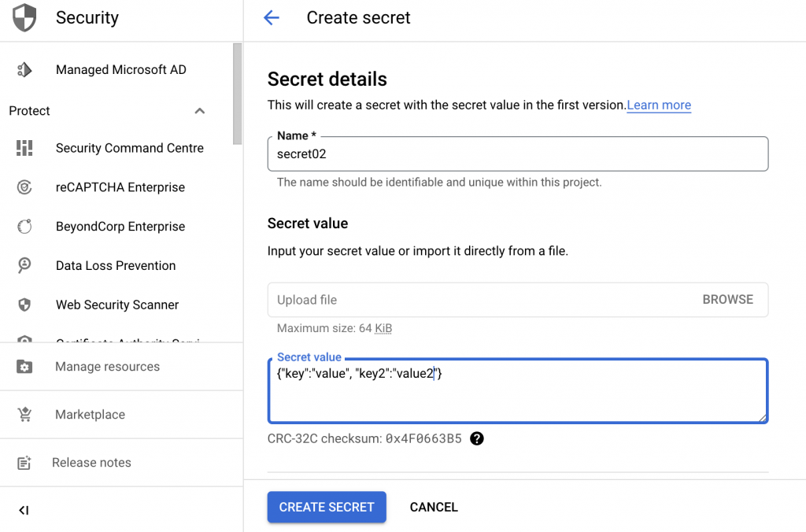Open the Release notes page
Viewport: 806px width, 532px height.
click(x=91, y=463)
